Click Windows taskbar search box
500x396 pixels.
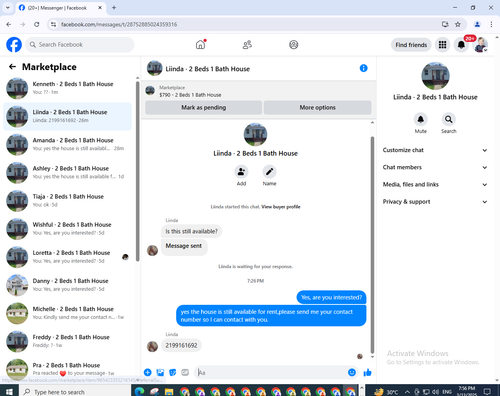coord(75,392)
